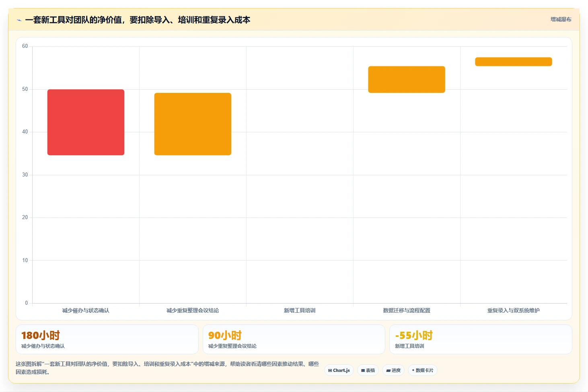Open the 90小时 data card
The width and height of the screenshot is (588, 392).
pos(294,339)
